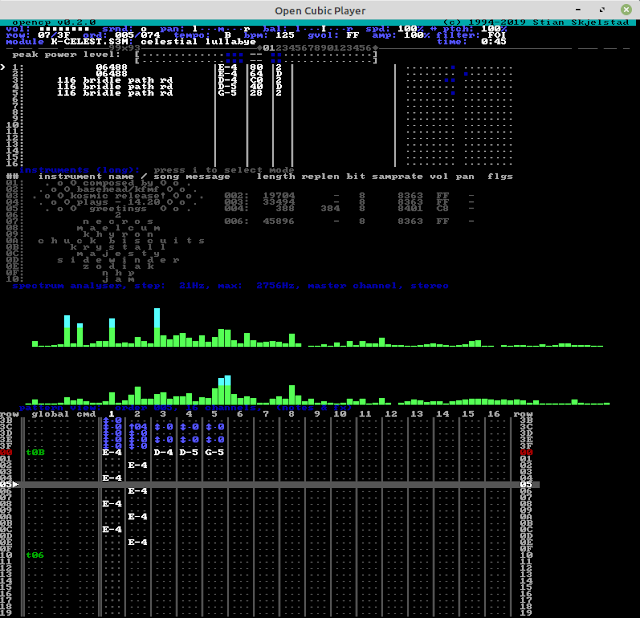The height and width of the screenshot is (618, 640).
Task: Select channel 3 header in pattern view
Action: (x=163, y=414)
